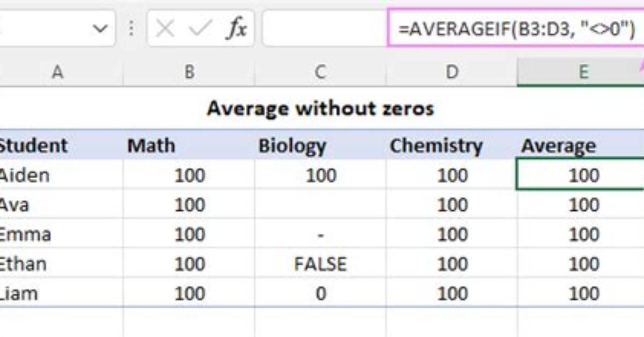Click the 'Average without zeros' title cell
Screen dimensions: 644x337
coord(320,109)
